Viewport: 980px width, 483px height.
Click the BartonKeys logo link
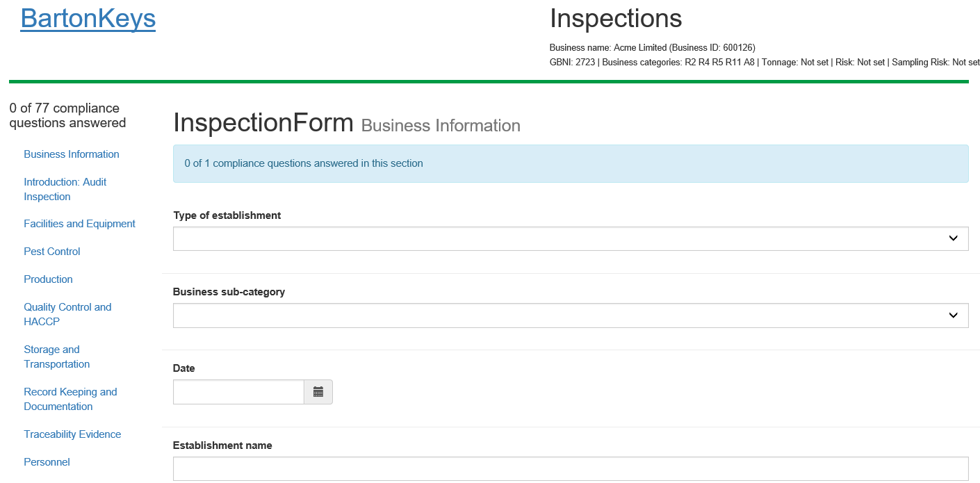point(88,19)
